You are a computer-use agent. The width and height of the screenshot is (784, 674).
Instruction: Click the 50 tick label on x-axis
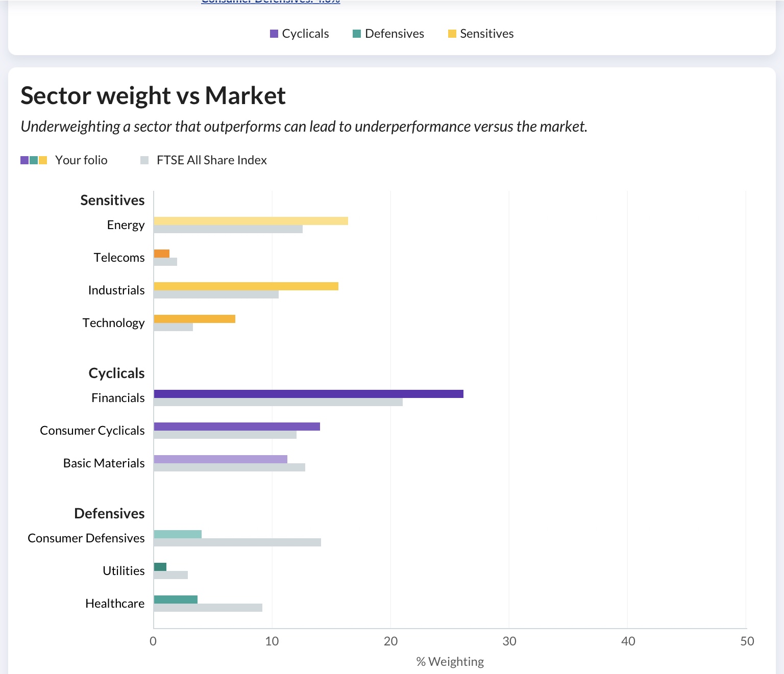[747, 641]
